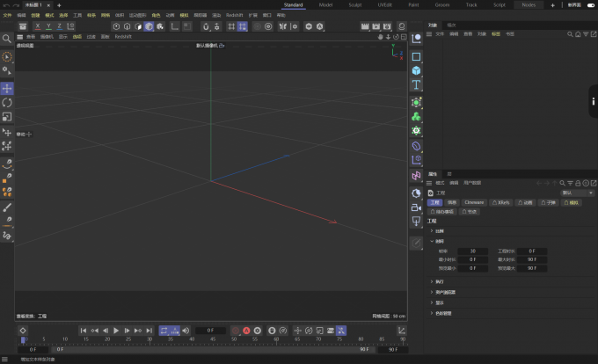The width and height of the screenshot is (598, 364).
Task: Toggle sound speaker icon in timeline
Action: [186, 331]
